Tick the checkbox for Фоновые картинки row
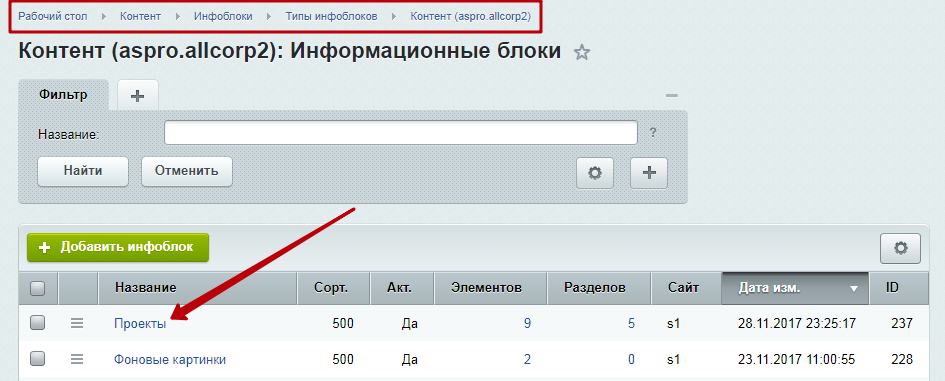 point(37,359)
